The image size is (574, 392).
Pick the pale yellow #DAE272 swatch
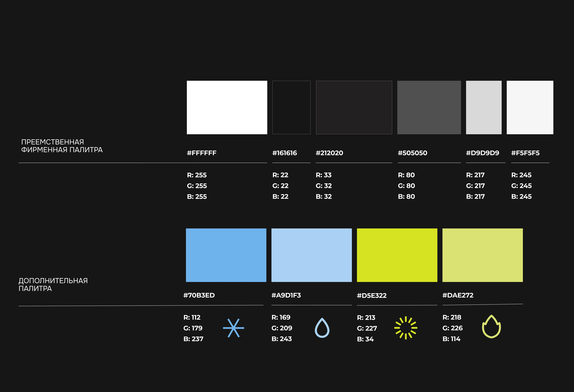click(x=482, y=255)
